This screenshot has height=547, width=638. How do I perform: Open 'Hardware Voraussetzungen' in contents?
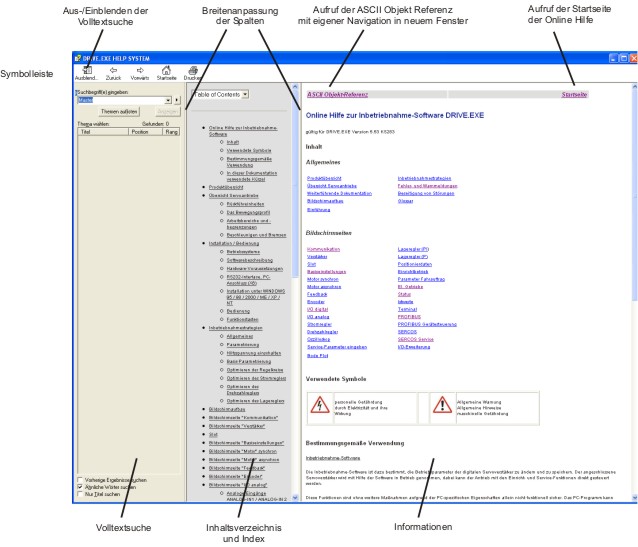pyautogui.click(x=255, y=269)
